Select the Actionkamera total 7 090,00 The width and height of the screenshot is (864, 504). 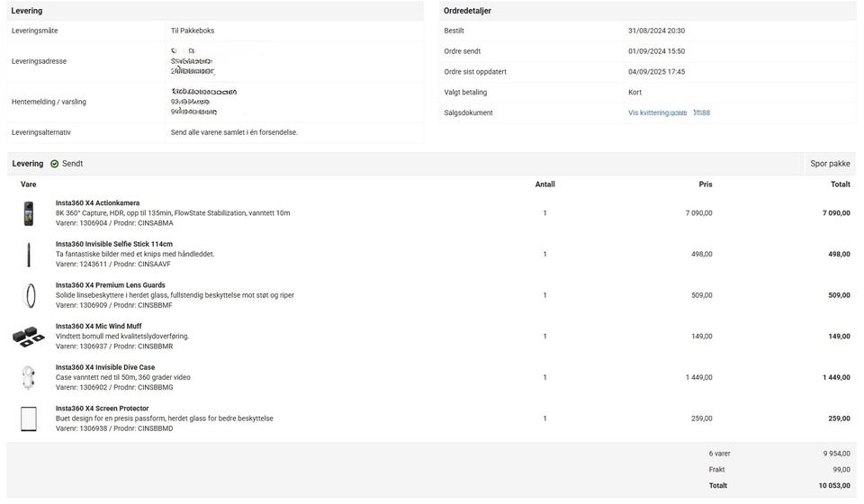[x=836, y=213]
